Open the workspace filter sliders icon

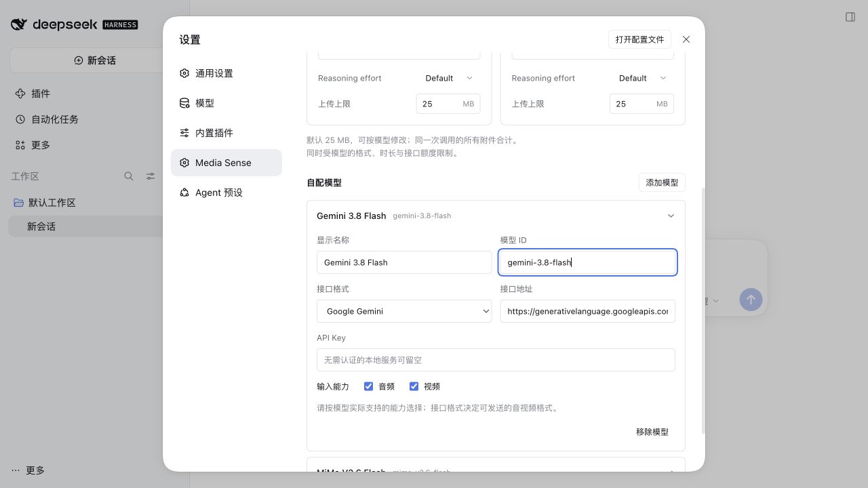151,176
